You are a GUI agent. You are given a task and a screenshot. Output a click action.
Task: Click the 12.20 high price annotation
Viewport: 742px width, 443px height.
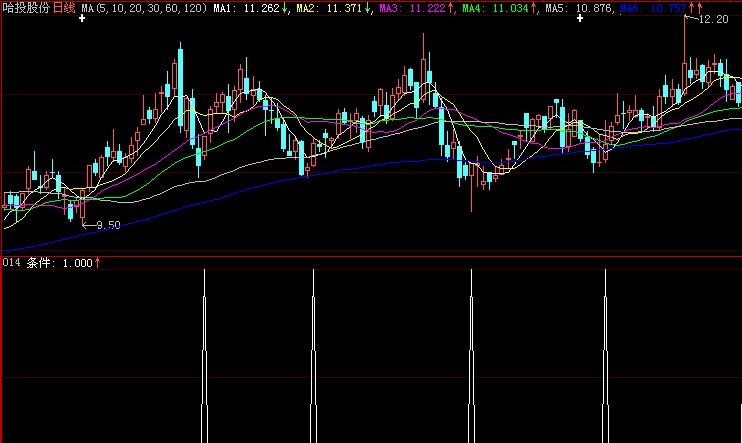(712, 20)
